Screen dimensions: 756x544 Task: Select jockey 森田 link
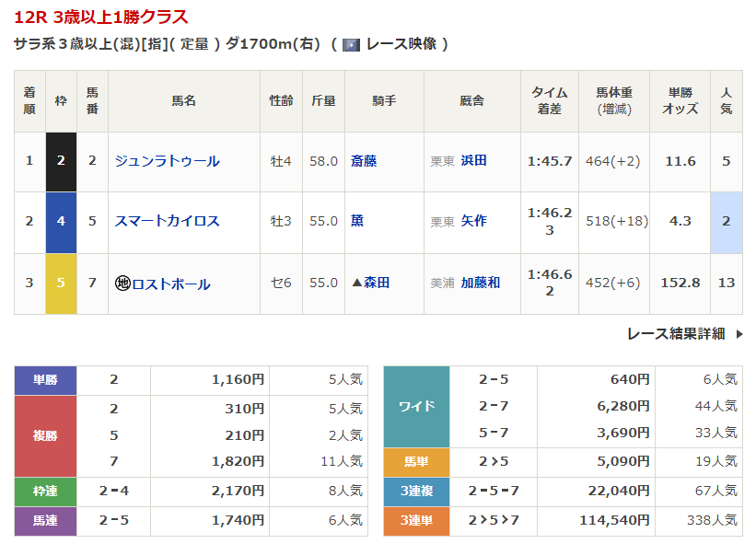pos(377,283)
